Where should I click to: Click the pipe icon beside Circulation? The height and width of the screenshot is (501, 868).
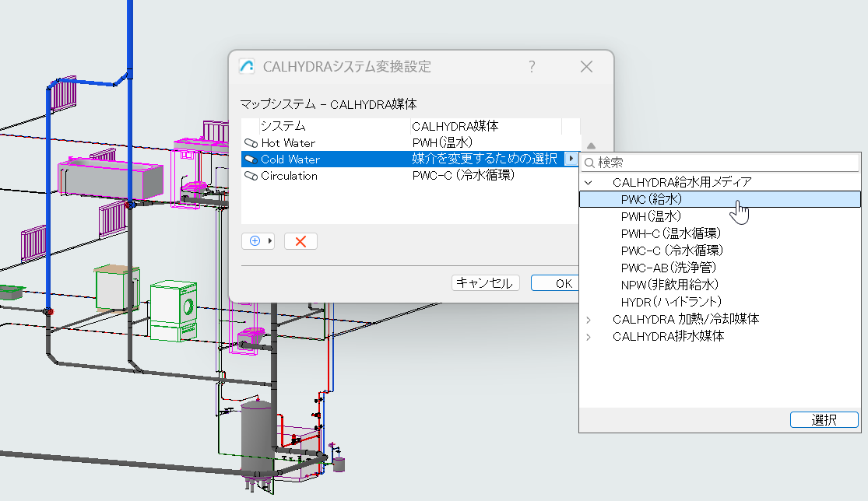point(251,176)
